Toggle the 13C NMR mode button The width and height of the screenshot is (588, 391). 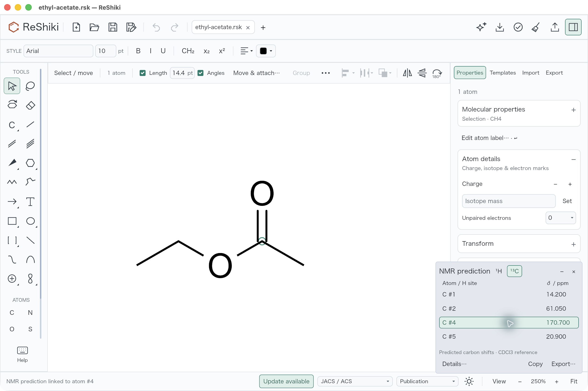515,271
